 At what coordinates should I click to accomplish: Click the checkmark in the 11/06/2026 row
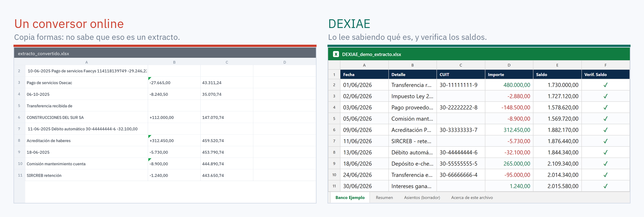pyautogui.click(x=605, y=141)
